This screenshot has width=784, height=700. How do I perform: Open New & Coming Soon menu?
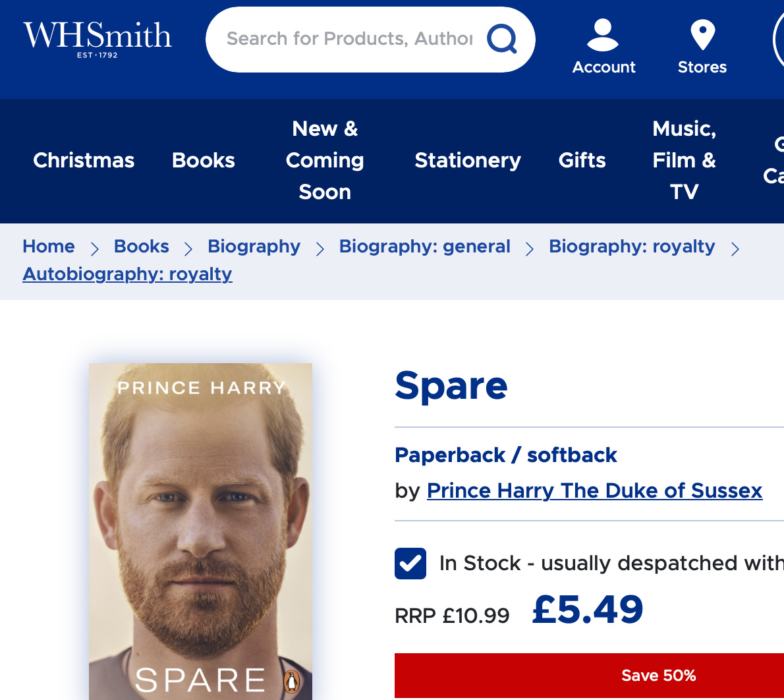325,161
